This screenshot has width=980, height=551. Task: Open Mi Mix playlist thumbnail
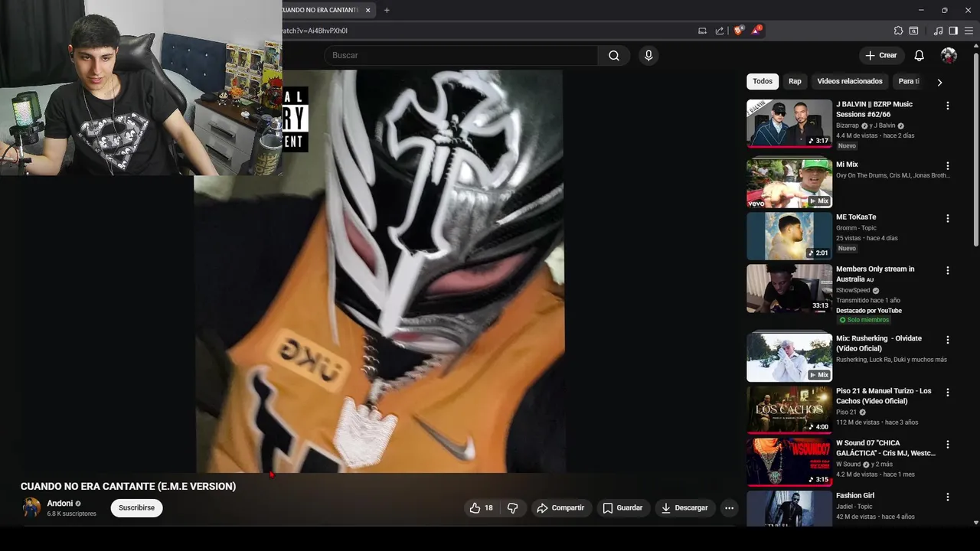[x=789, y=183]
